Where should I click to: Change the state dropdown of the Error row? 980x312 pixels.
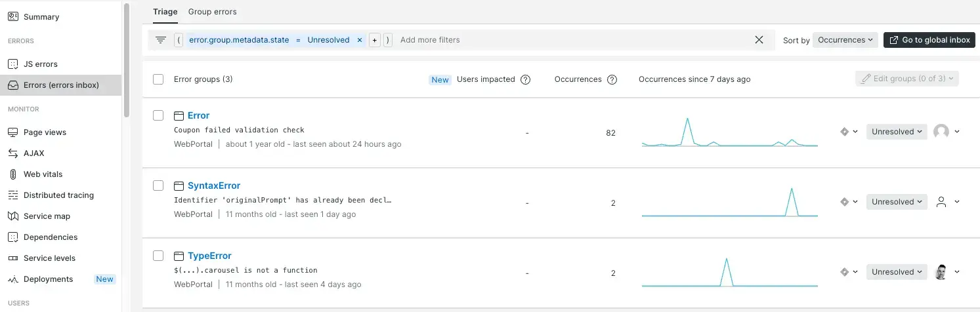pyautogui.click(x=896, y=132)
